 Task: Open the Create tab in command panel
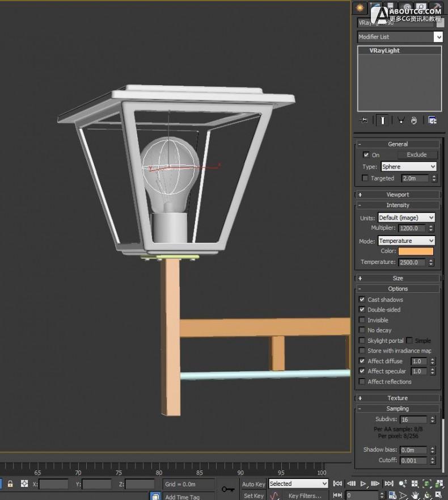tap(359, 8)
